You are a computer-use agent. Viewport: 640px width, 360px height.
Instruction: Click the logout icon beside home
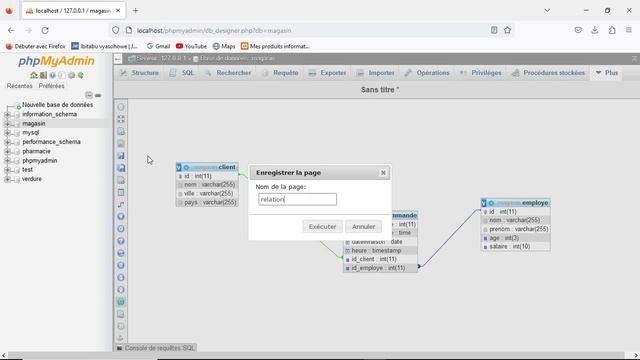click(x=43, y=75)
